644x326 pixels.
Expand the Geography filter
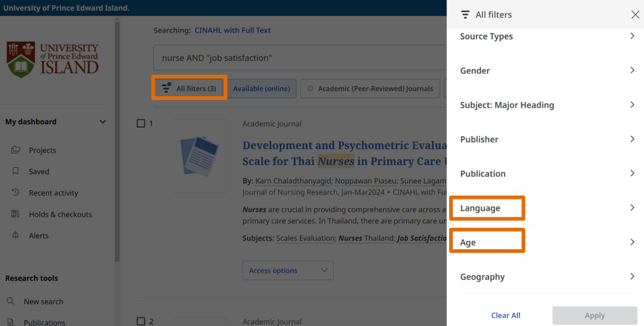[545, 277]
